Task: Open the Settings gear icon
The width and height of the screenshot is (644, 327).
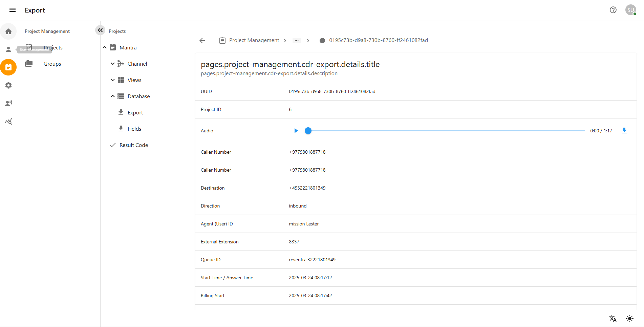Action: coord(8,85)
